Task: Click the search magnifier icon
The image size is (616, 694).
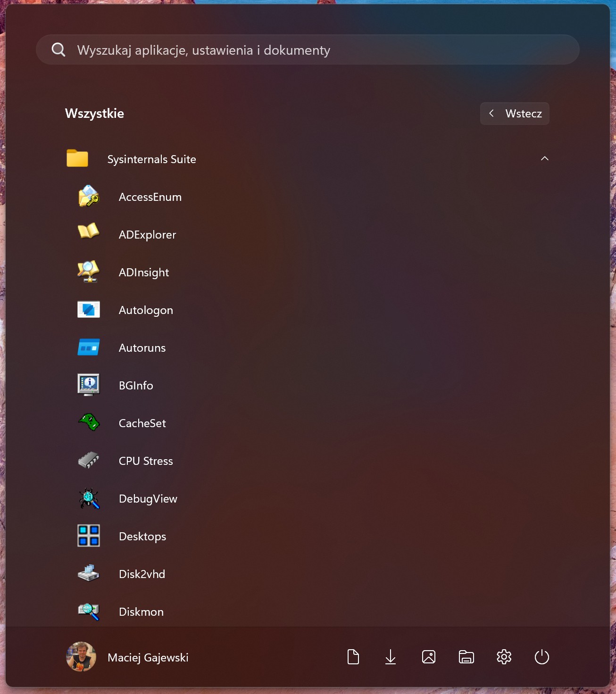Action: tap(58, 50)
